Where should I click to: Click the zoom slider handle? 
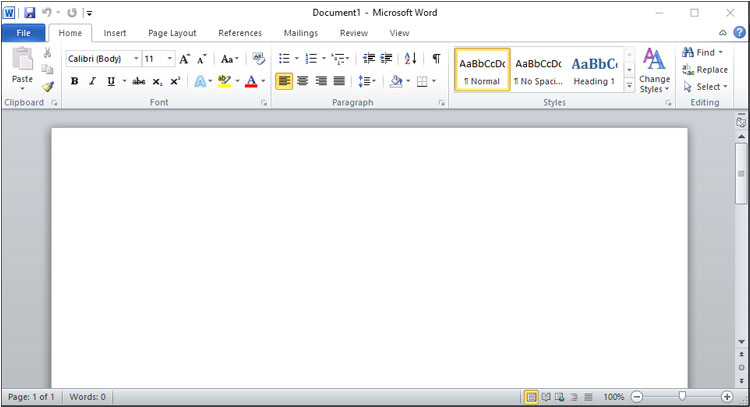coord(683,396)
